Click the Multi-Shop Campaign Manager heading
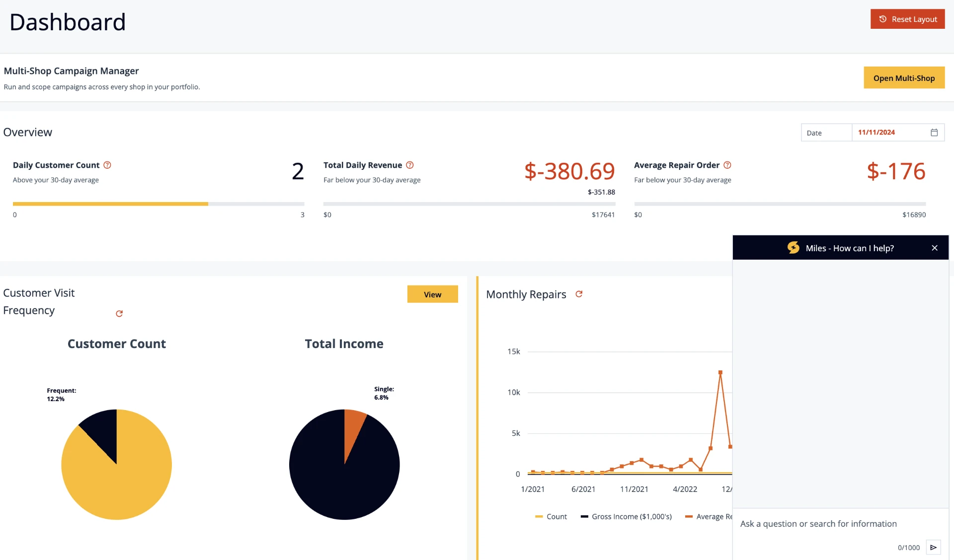The width and height of the screenshot is (954, 560). click(71, 71)
